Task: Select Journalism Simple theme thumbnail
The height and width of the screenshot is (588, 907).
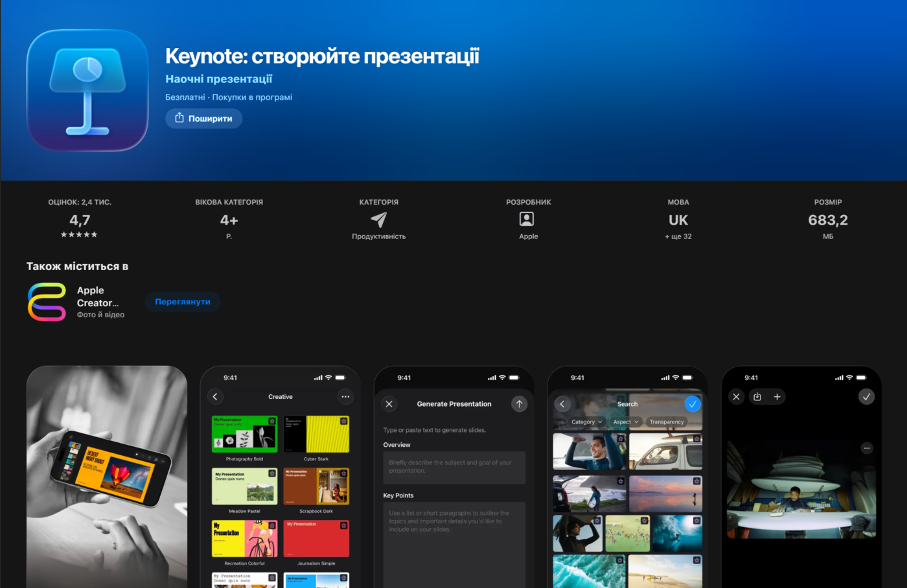Action: [x=316, y=539]
